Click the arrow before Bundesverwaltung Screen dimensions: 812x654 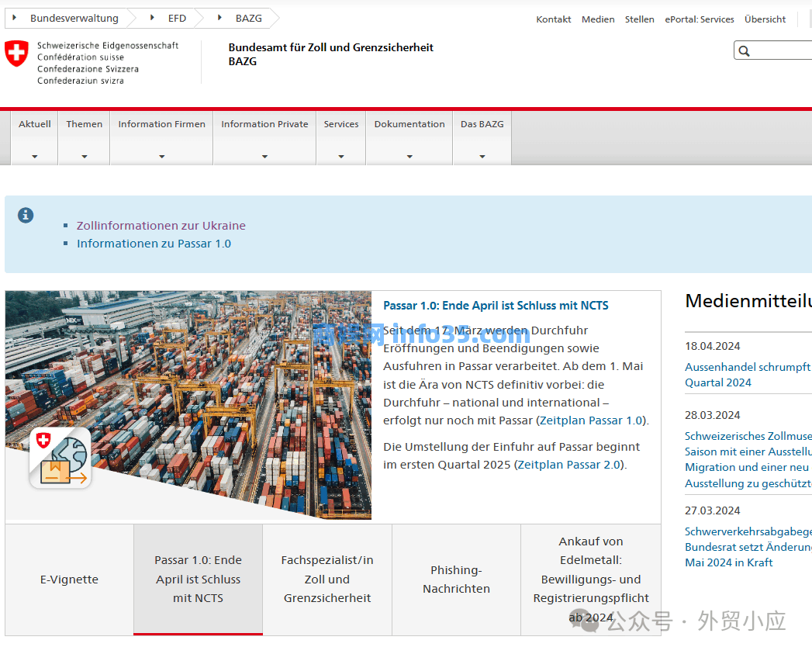click(15, 18)
